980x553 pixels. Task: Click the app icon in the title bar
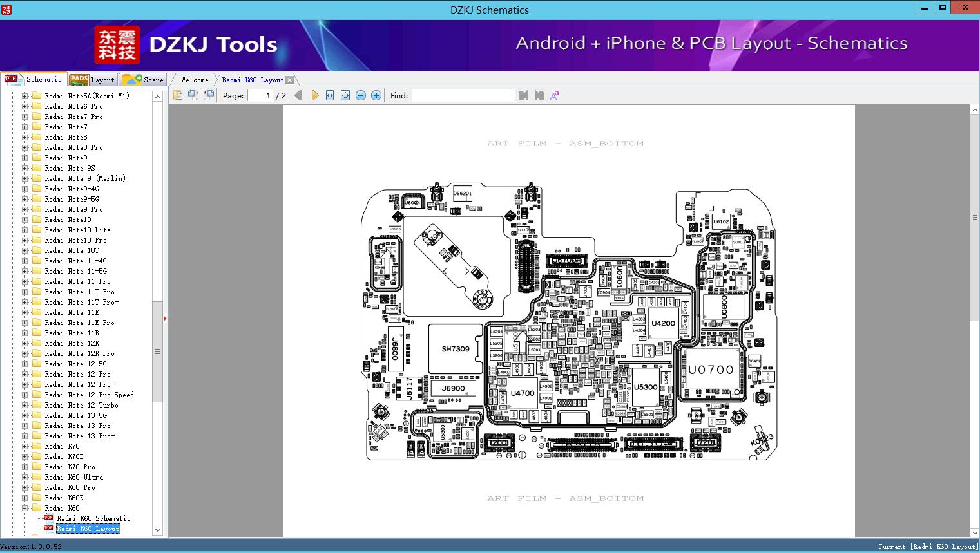[x=6, y=9]
